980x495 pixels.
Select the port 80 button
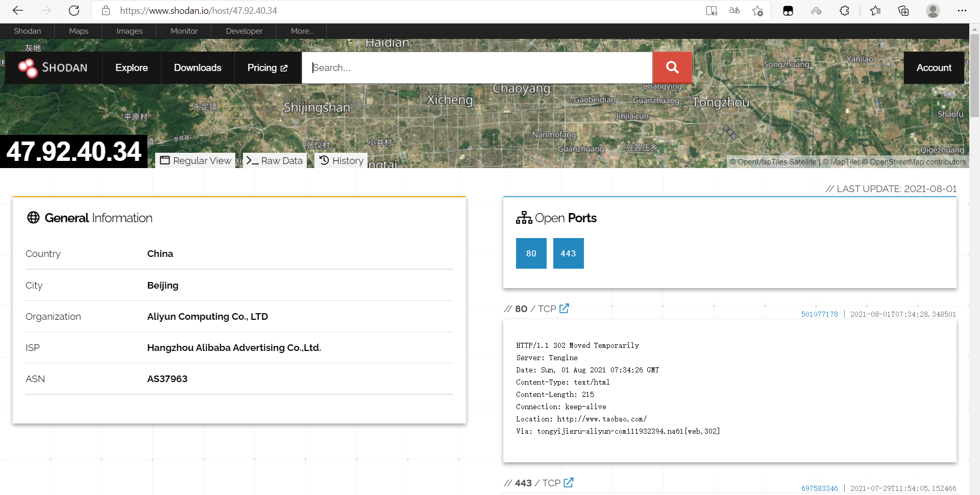coord(531,253)
